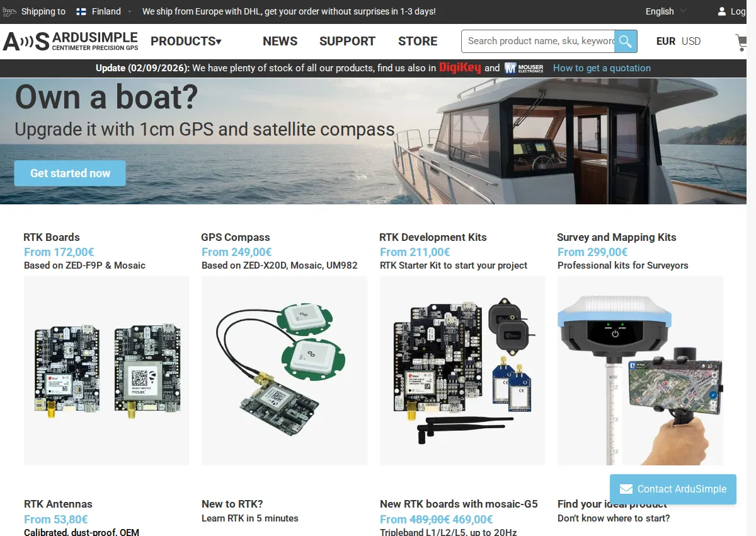The width and height of the screenshot is (756, 536).
Task: Open How to get a quotation link
Action: [x=602, y=68]
